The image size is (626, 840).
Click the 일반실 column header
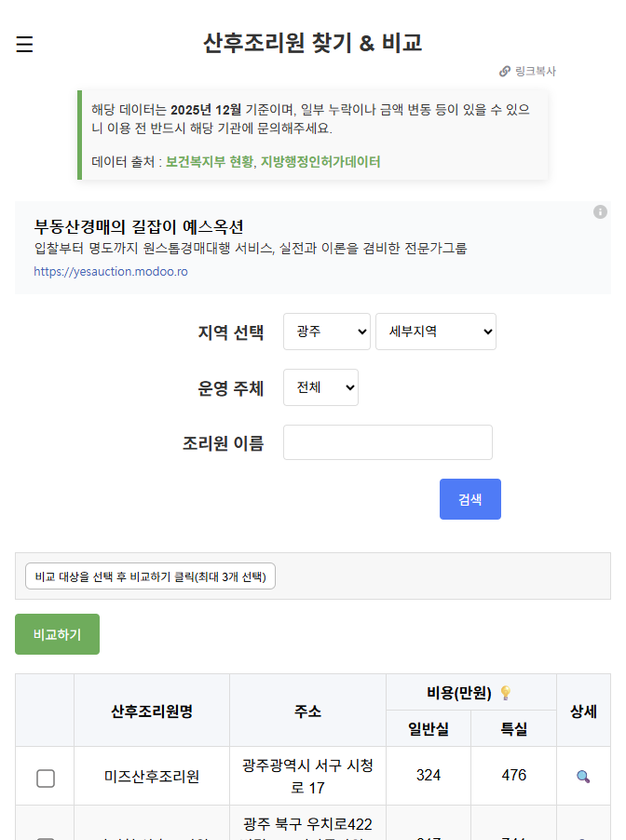tap(429, 728)
